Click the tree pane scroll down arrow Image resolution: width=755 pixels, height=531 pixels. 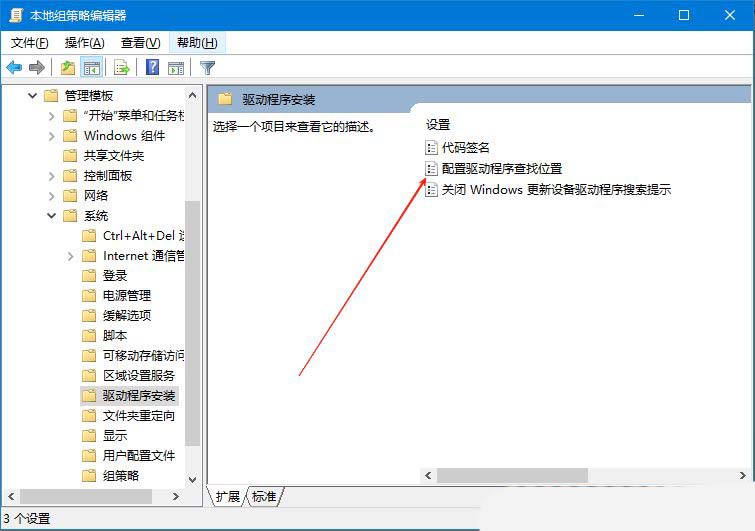coord(193,479)
